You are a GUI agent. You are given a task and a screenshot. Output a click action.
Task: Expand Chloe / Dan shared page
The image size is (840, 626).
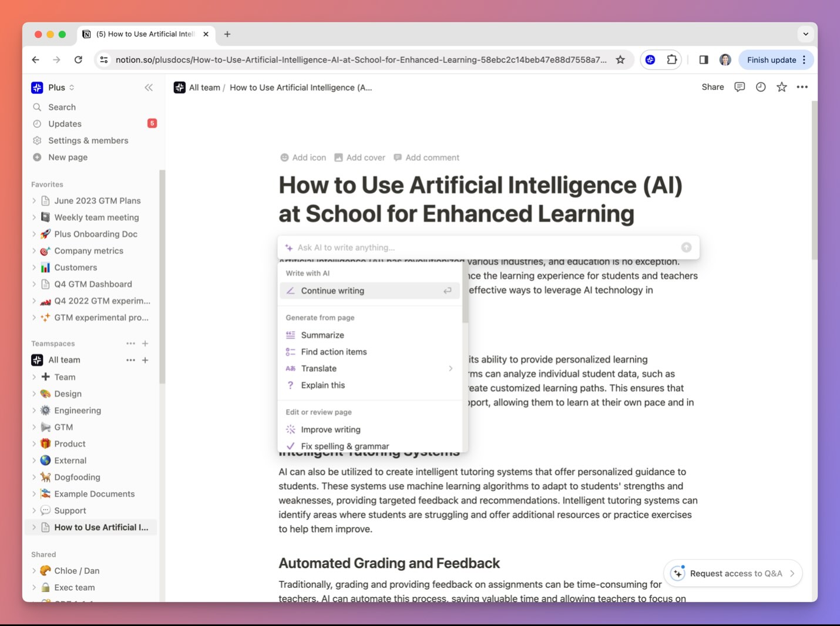(x=34, y=571)
